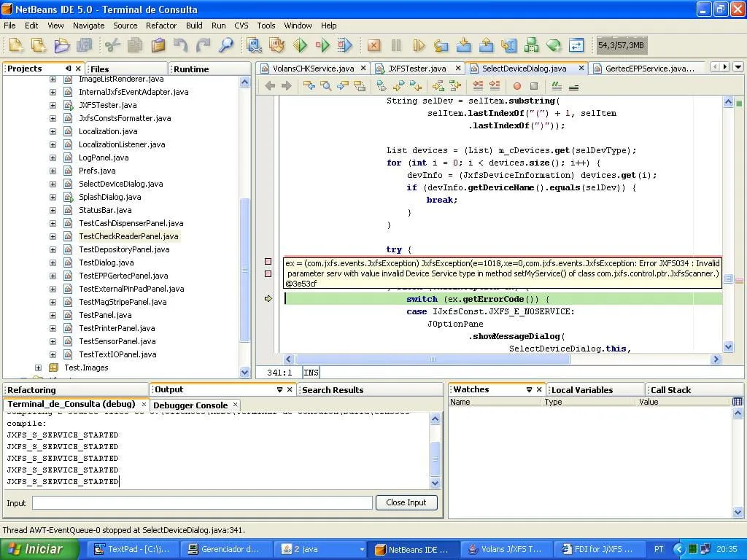
Task: Expand the SelectDeviceDialog.java tree node
Action: (x=53, y=184)
